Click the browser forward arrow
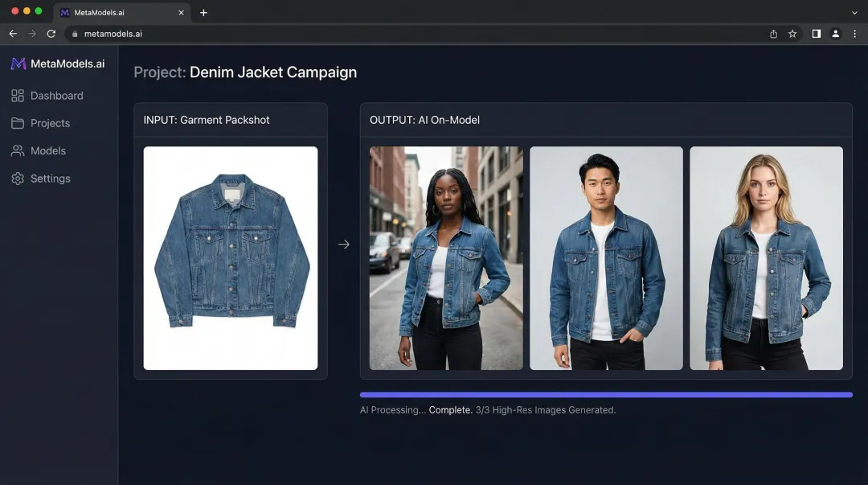Screen dimensions: 868x485 [31, 34]
